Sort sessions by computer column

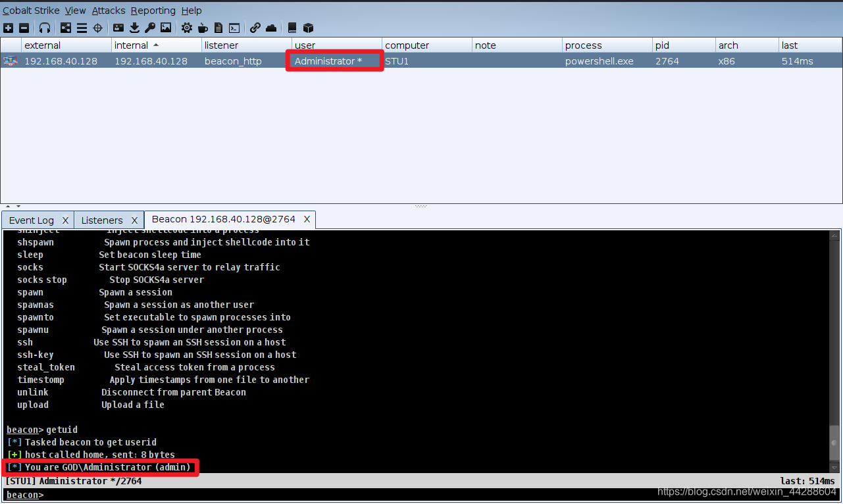click(x=427, y=45)
